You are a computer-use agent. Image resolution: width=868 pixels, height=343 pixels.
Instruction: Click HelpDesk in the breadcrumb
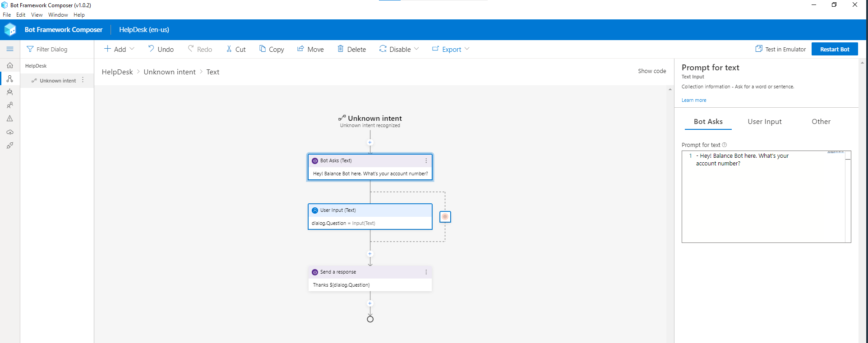coord(117,72)
